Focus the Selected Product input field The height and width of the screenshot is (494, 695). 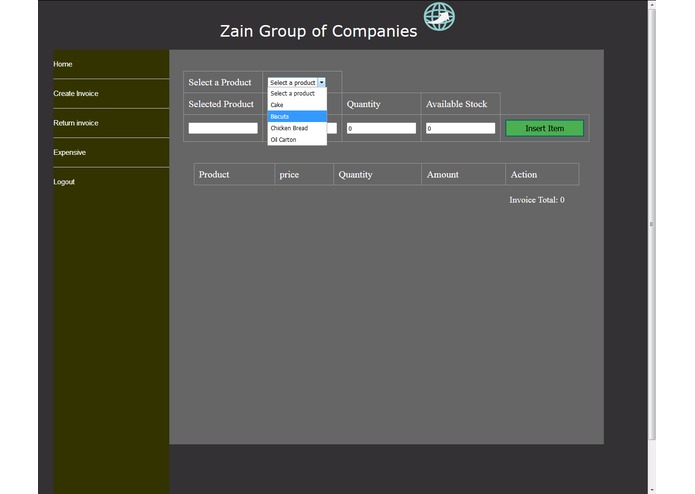(223, 128)
